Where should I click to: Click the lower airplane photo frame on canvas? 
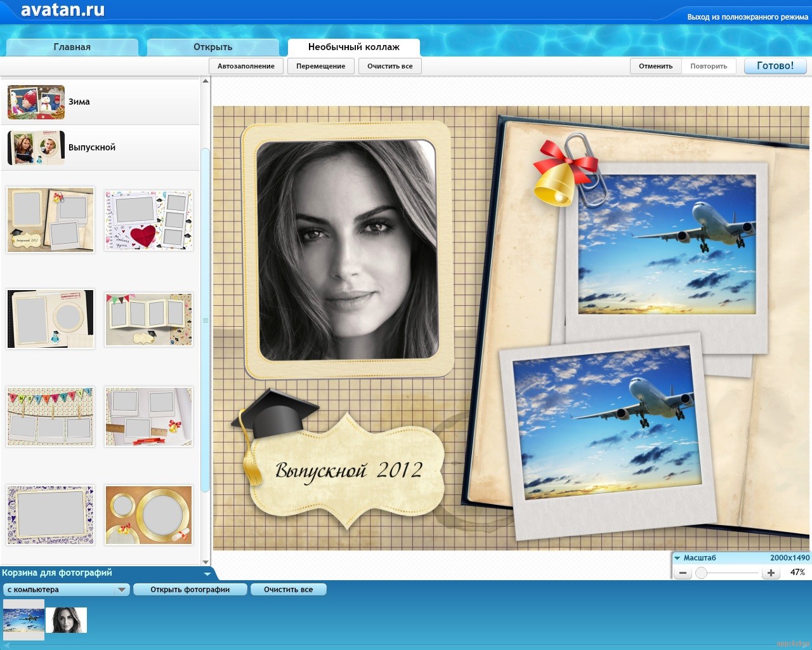click(608, 423)
